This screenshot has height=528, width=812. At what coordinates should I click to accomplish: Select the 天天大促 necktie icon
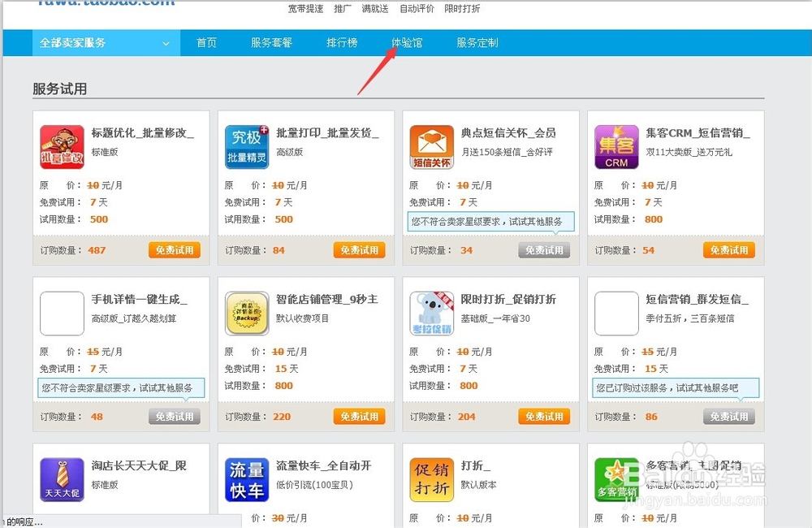(62, 479)
